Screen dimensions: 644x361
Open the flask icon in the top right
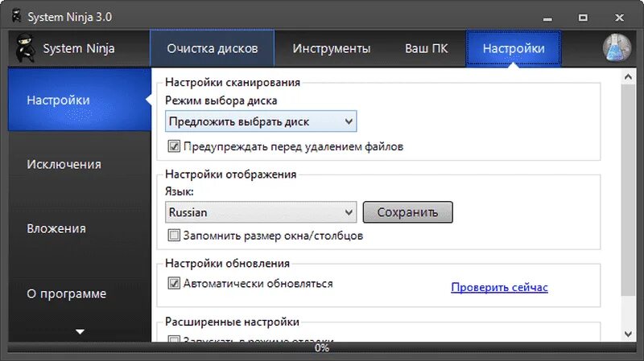[617, 48]
